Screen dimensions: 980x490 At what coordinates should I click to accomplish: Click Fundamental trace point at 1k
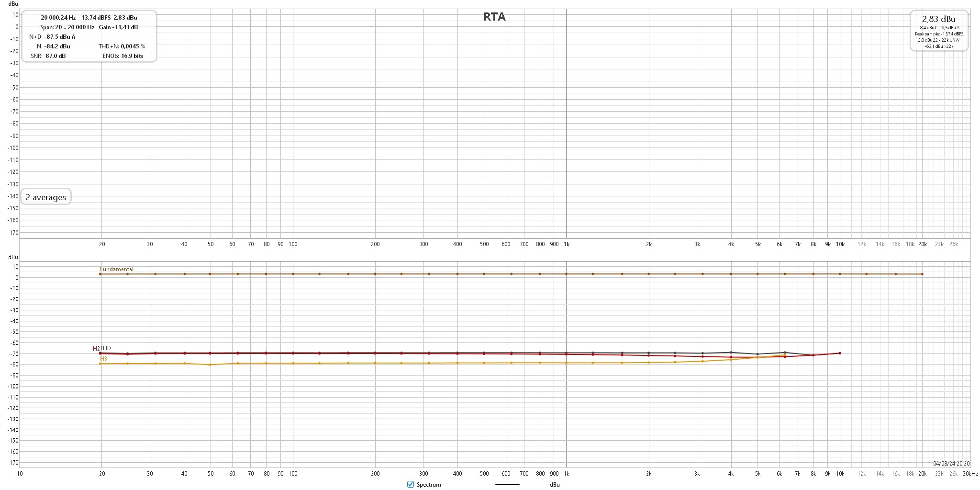pyautogui.click(x=567, y=274)
